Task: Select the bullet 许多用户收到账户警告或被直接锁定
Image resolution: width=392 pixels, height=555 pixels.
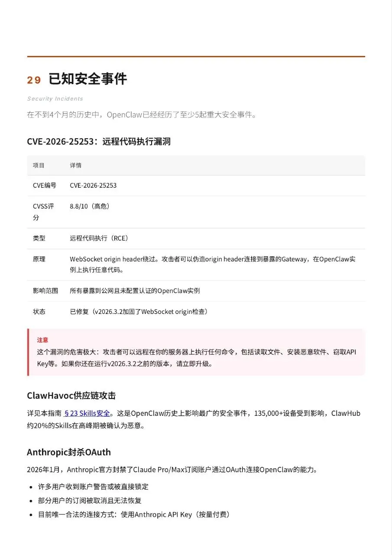Action: click(93, 486)
